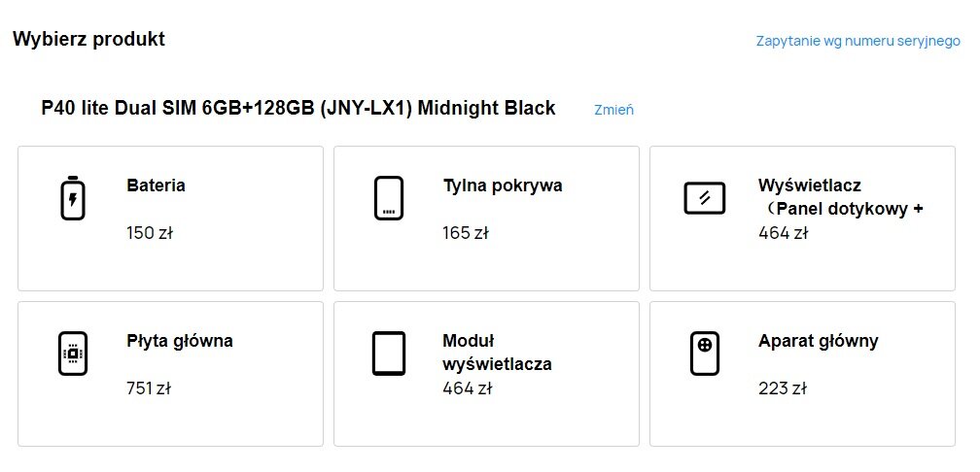Select the 'Płyta główna' label
Viewport: 980px width, 472px height.
click(179, 341)
